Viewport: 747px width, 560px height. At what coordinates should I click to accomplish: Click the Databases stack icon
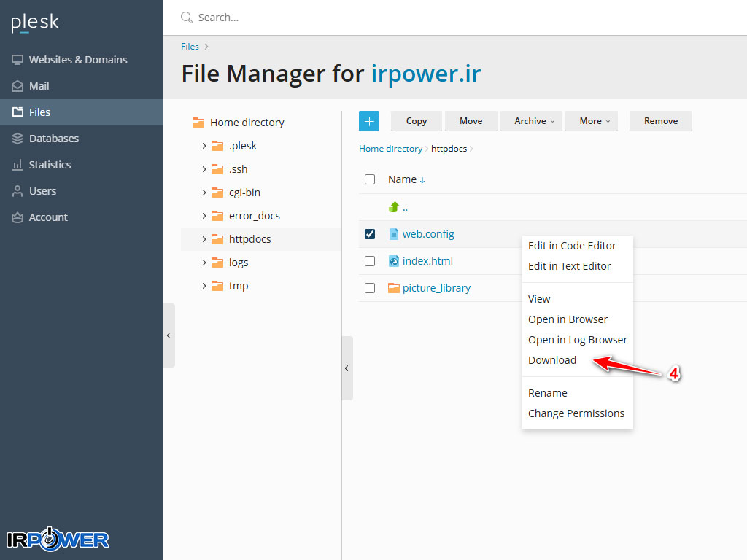(x=18, y=139)
